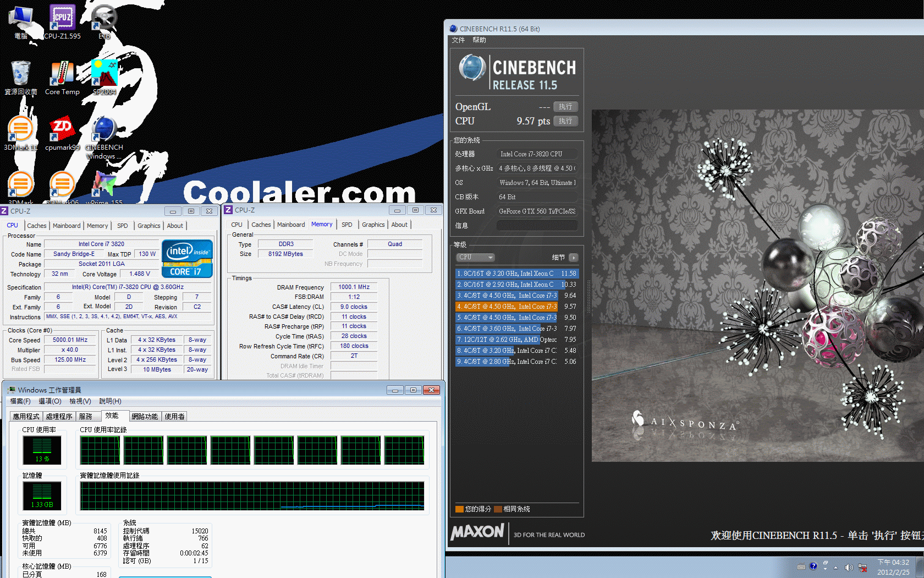
Task: Click the 記憶體 1.33 GB gauge
Action: coord(42,495)
